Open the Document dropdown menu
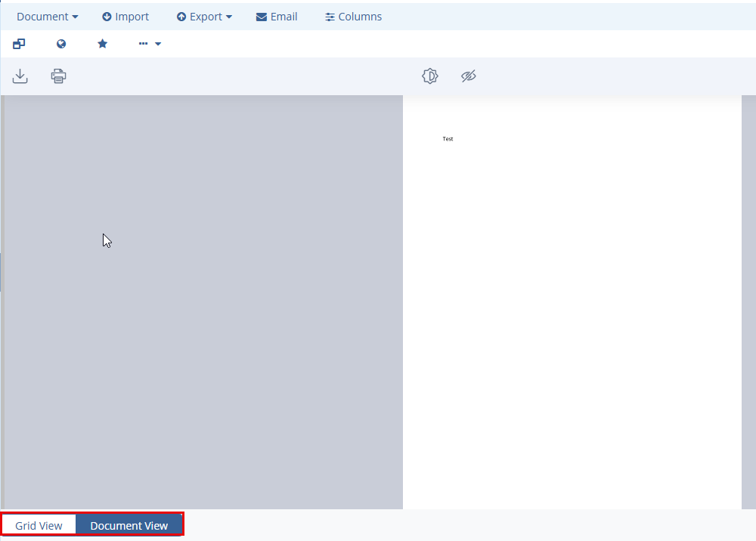The width and height of the screenshot is (756, 541). coord(47,17)
